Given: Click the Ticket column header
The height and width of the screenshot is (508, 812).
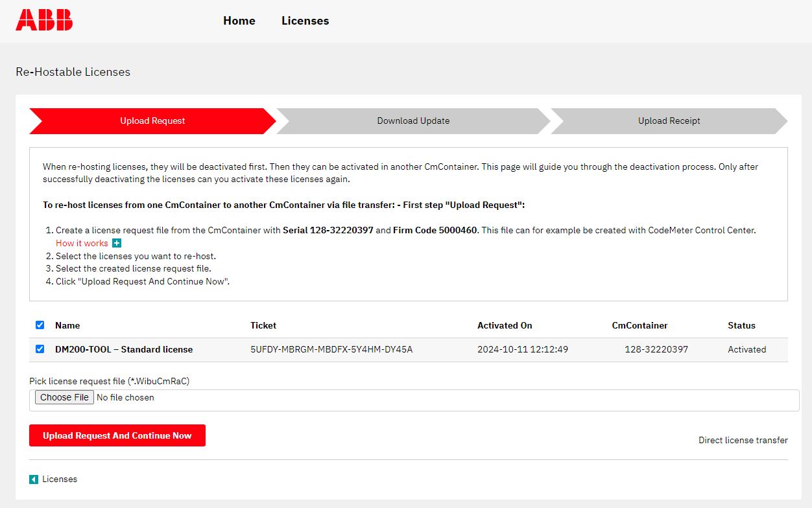Looking at the screenshot, I should tap(263, 325).
